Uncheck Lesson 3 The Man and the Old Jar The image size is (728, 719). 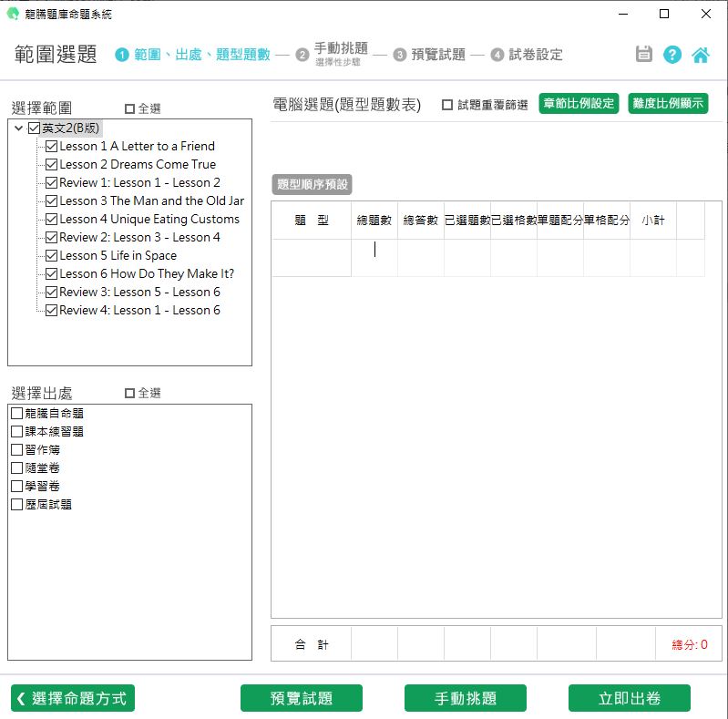click(x=52, y=200)
